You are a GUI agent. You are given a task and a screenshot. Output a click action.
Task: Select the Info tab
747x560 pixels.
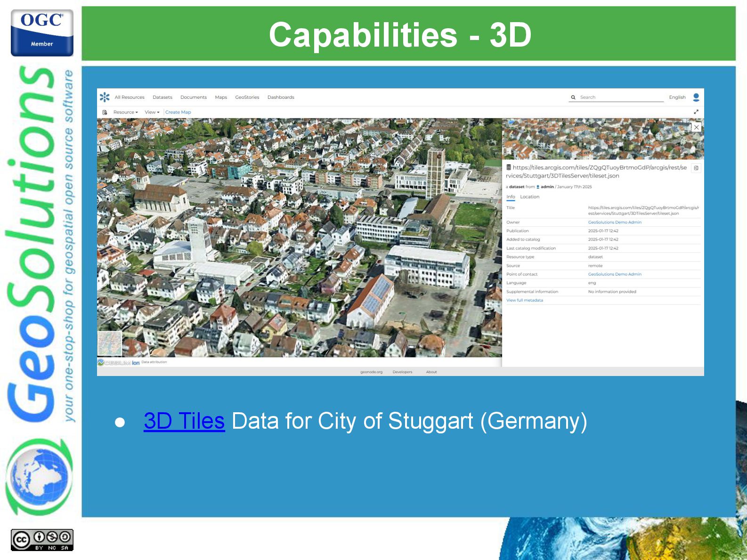(x=511, y=197)
